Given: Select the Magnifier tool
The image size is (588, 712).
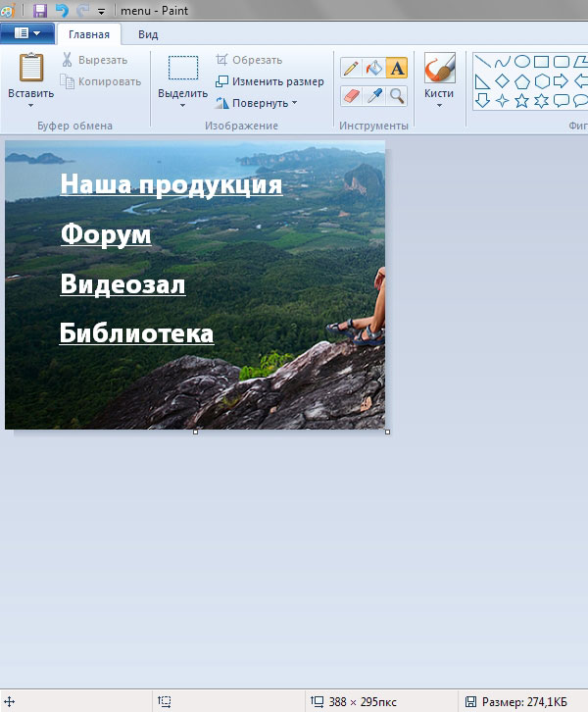Looking at the screenshot, I should 397,95.
